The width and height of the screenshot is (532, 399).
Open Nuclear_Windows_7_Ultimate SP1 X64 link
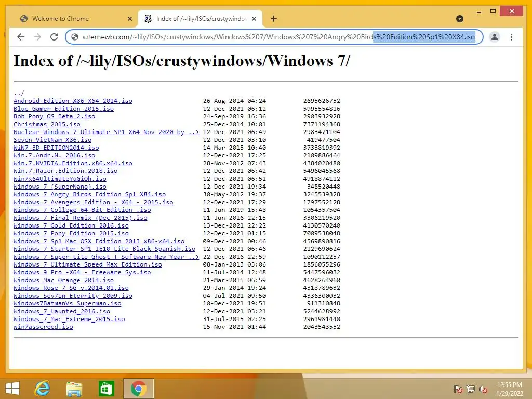click(x=106, y=132)
